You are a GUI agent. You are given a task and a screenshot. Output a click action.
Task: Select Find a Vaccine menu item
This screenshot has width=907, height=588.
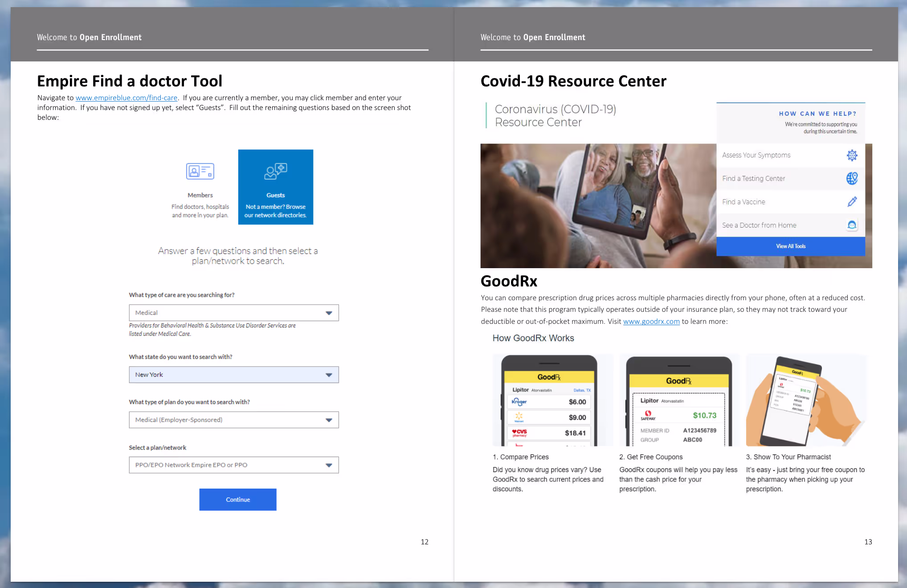coord(791,202)
